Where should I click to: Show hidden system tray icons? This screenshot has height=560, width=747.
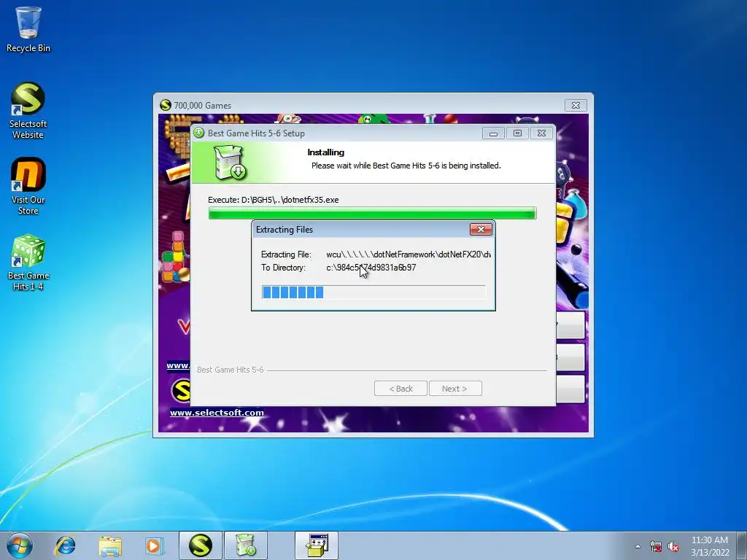pyautogui.click(x=638, y=546)
